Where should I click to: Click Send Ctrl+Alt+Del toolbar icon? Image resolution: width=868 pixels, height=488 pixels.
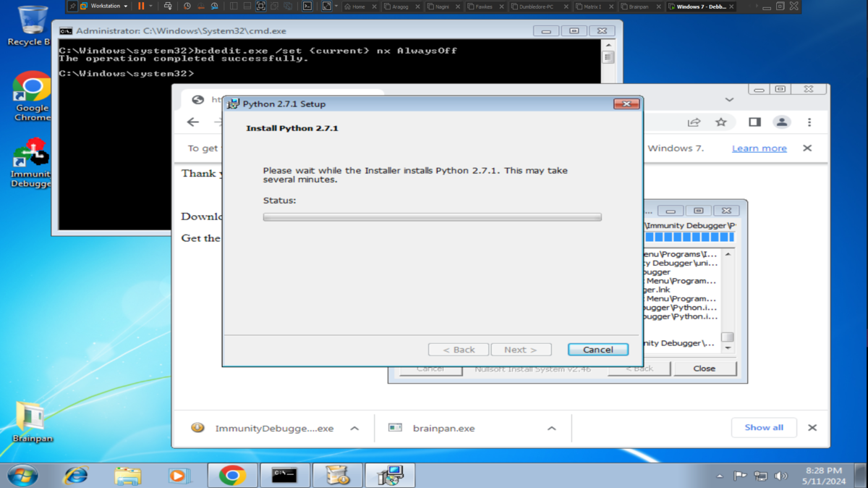click(168, 6)
